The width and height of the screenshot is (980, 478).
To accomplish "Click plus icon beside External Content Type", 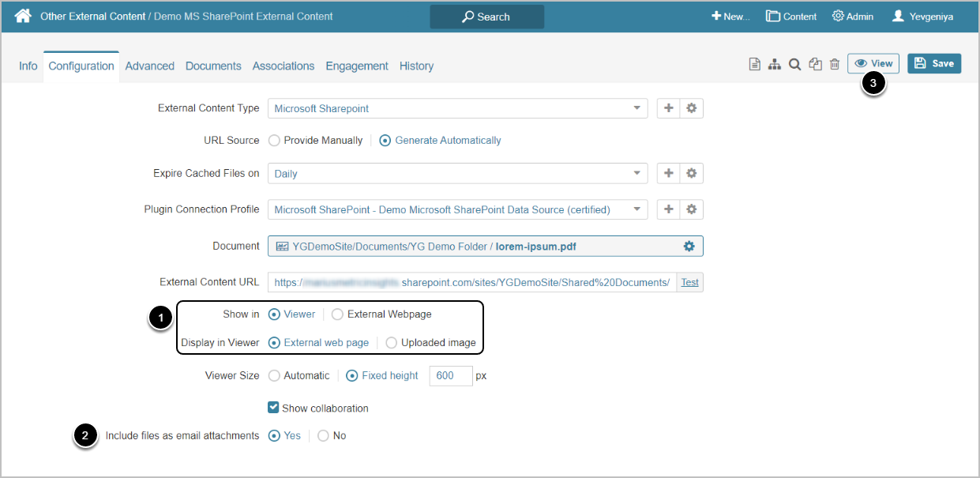I will (669, 108).
